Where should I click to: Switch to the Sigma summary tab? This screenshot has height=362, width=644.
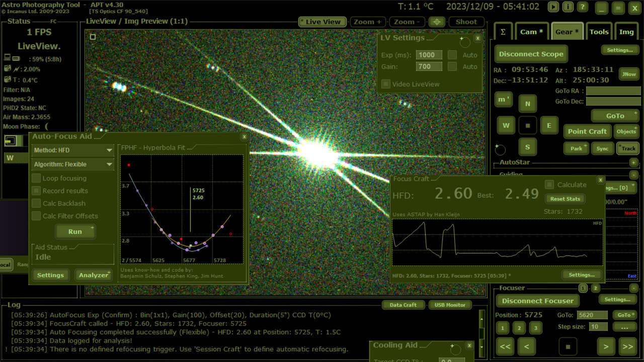tap(503, 31)
